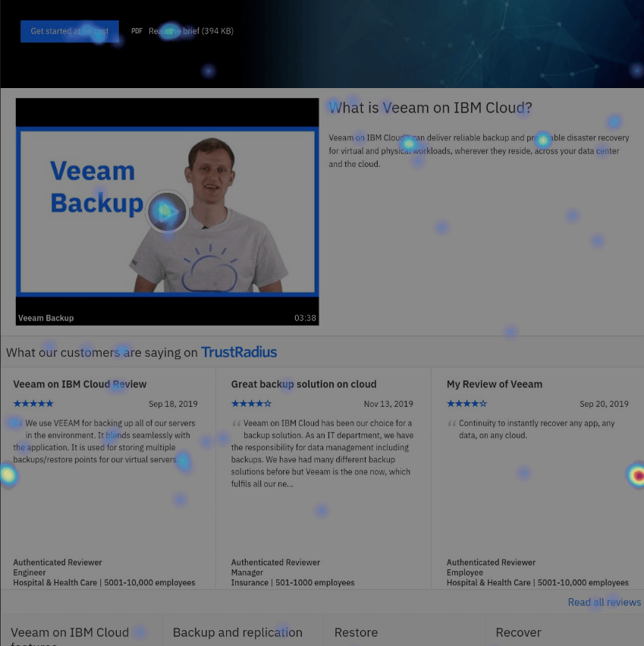644x646 pixels.
Task: Click the Nov 13, 2019 review date
Action: tap(388, 404)
